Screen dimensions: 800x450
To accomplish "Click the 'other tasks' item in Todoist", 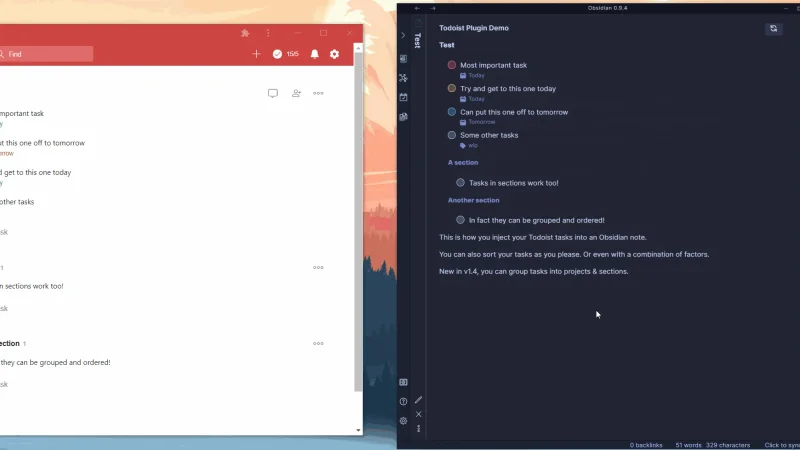I will click(x=17, y=202).
